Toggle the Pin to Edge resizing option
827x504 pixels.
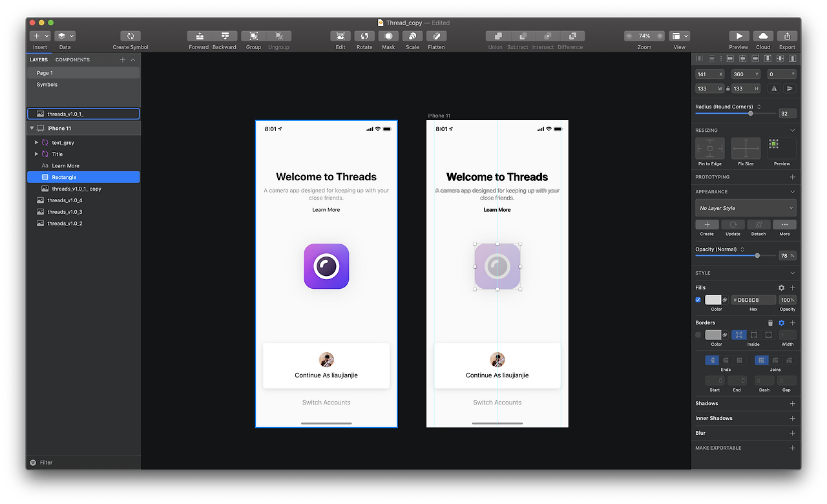(709, 149)
